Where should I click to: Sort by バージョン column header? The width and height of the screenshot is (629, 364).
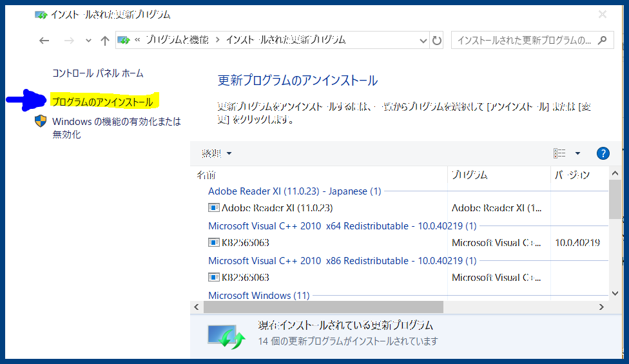tap(572, 175)
